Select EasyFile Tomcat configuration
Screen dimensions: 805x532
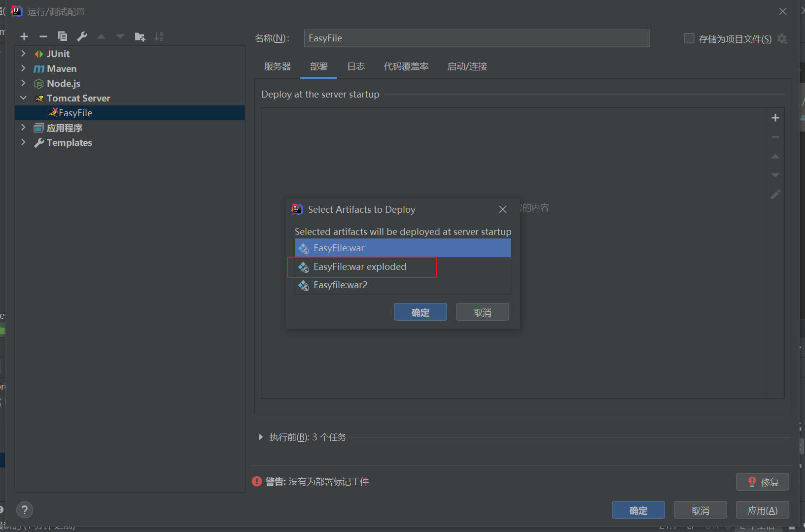click(130, 113)
